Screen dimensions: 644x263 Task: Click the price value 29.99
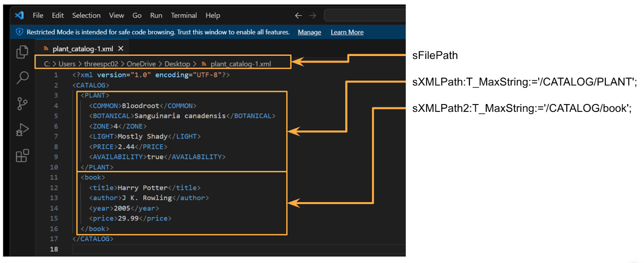128,218
